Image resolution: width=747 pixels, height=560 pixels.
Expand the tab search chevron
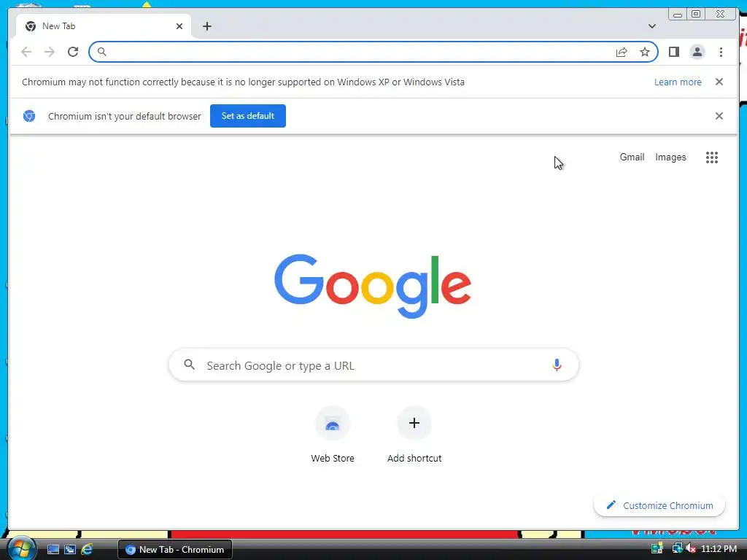[x=651, y=26]
